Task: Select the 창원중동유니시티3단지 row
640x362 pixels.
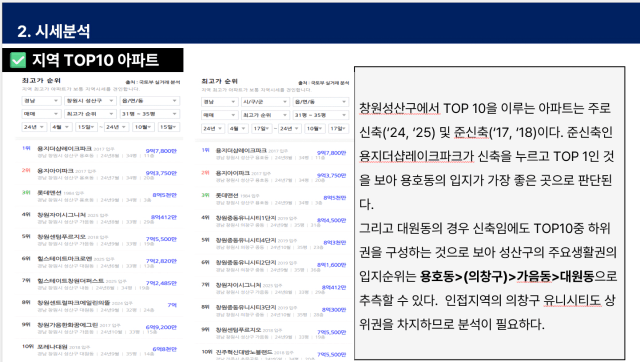Action: 274,310
